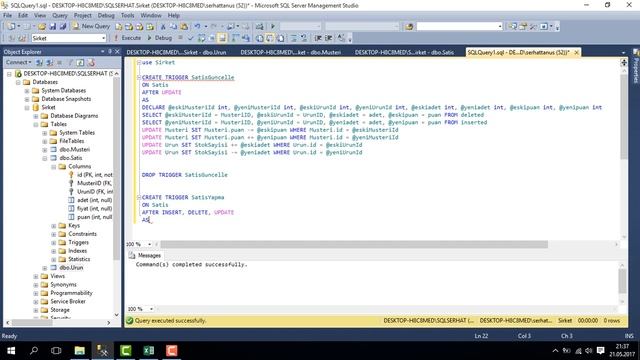Click the Connect Object Explorer plug icon
The width and height of the screenshot is (640, 360).
point(40,62)
